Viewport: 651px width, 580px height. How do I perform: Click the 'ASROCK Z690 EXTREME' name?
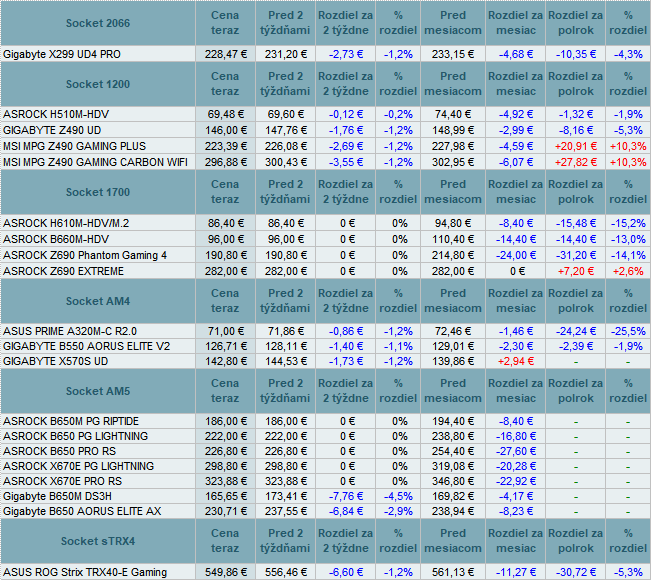[64, 272]
